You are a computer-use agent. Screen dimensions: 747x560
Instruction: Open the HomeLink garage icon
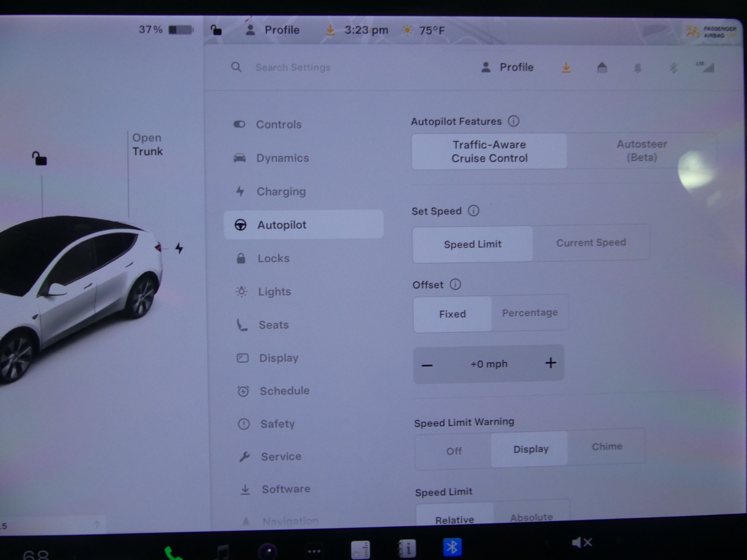[602, 67]
